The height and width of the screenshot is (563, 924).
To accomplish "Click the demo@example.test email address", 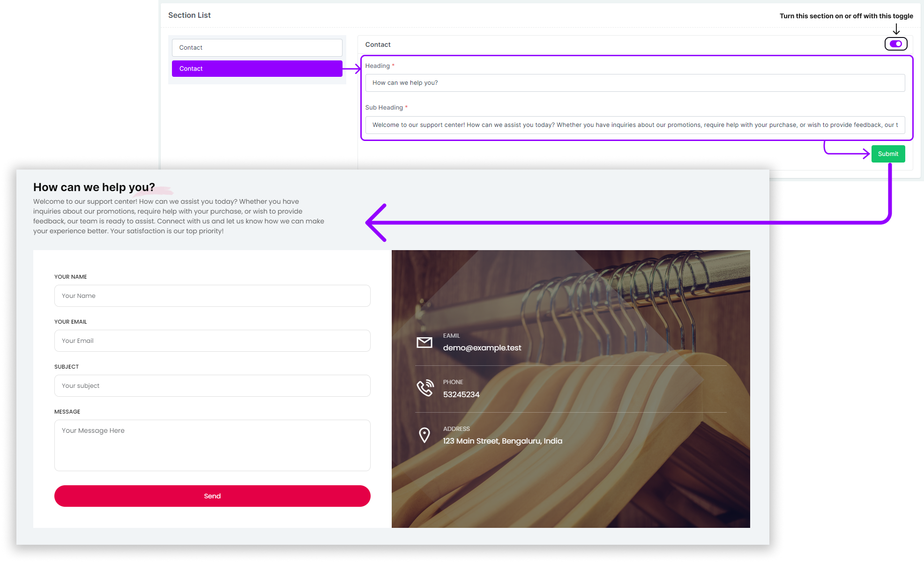I will pos(482,348).
